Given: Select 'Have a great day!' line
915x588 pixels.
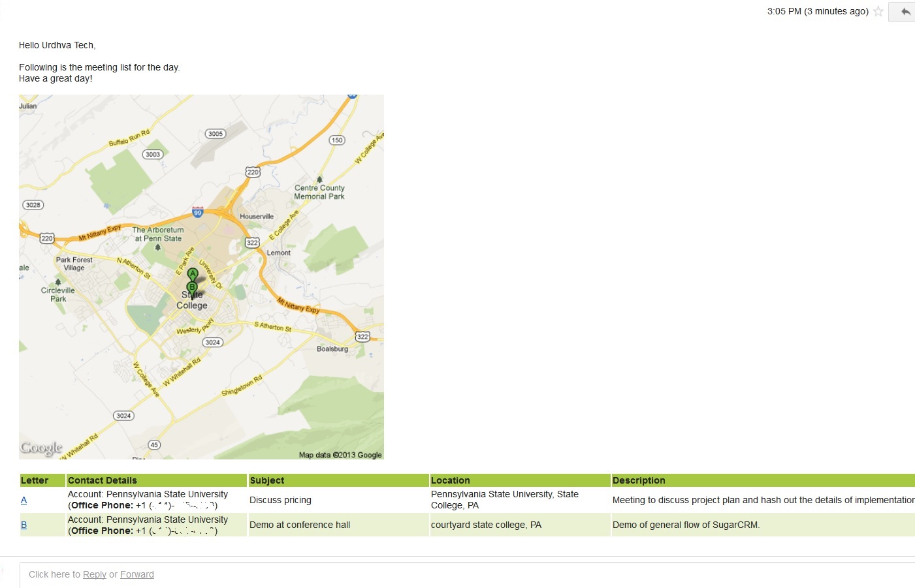Looking at the screenshot, I should point(56,78).
